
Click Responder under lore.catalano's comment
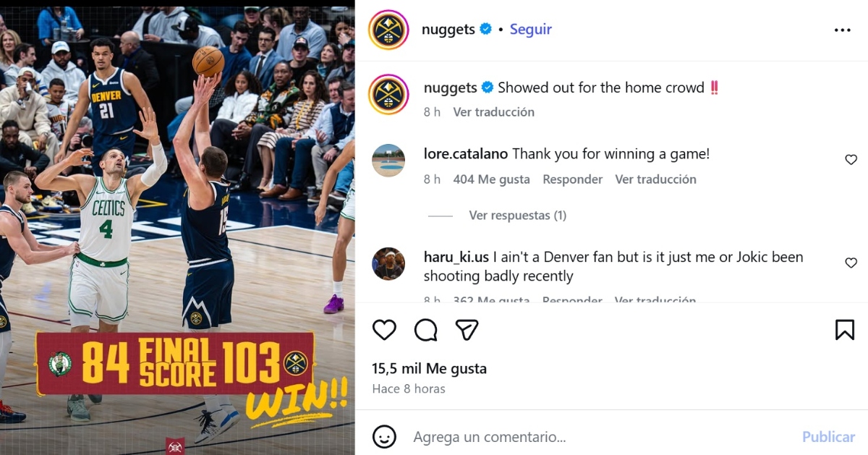click(573, 179)
